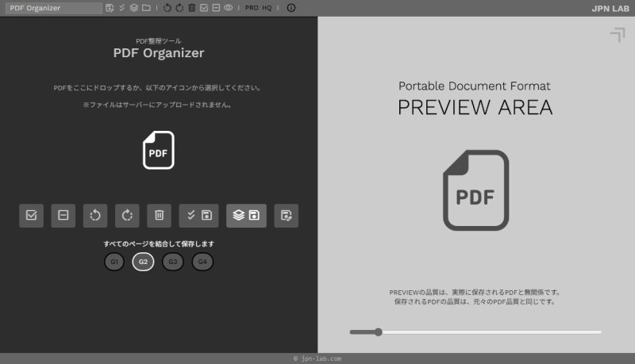Click the preview zoom slider track
The width and height of the screenshot is (635, 364).
click(476, 332)
